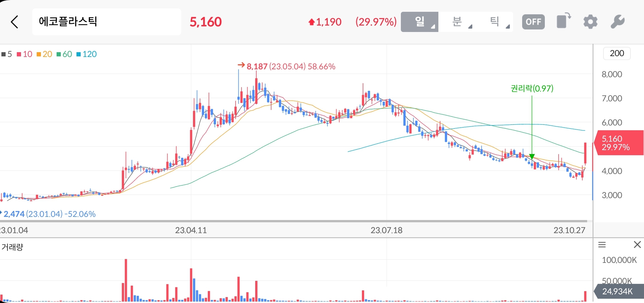Tap the 8,187 high price arrow marker
Screen dimensions: 644x303
241,65
